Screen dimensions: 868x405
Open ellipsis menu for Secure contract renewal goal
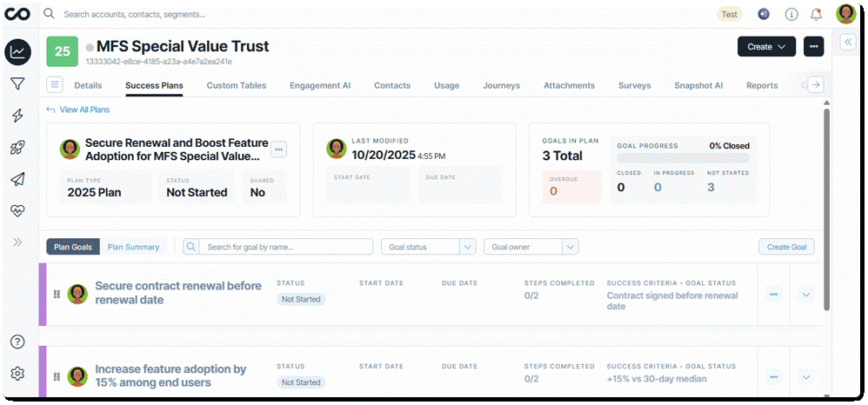pos(774,295)
